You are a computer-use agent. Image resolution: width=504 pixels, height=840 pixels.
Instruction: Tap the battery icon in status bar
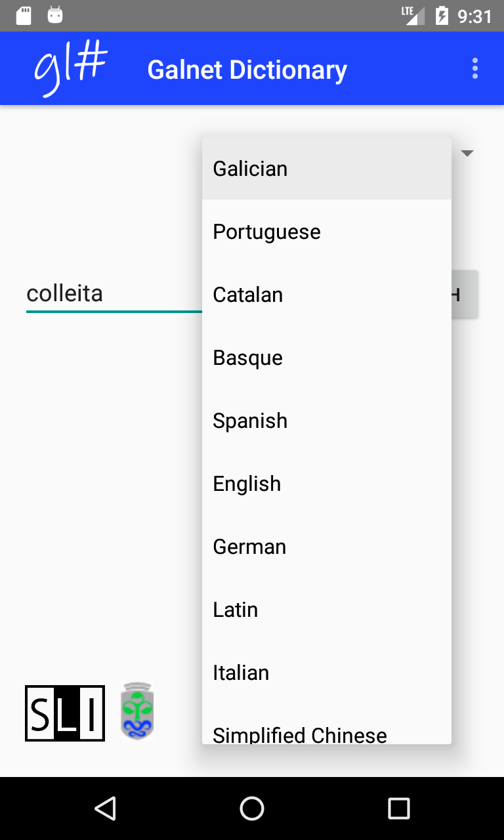(442, 16)
